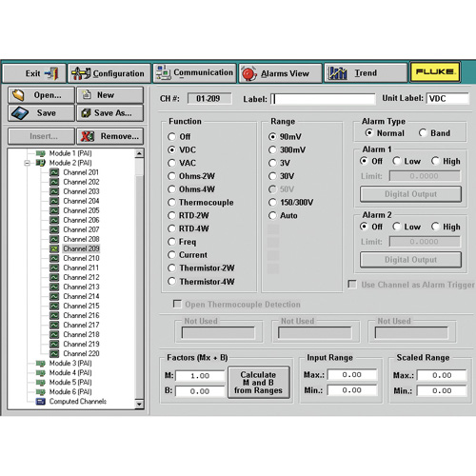
Task: Collapse the Module 2 (PAI) tree node
Action: [28, 163]
